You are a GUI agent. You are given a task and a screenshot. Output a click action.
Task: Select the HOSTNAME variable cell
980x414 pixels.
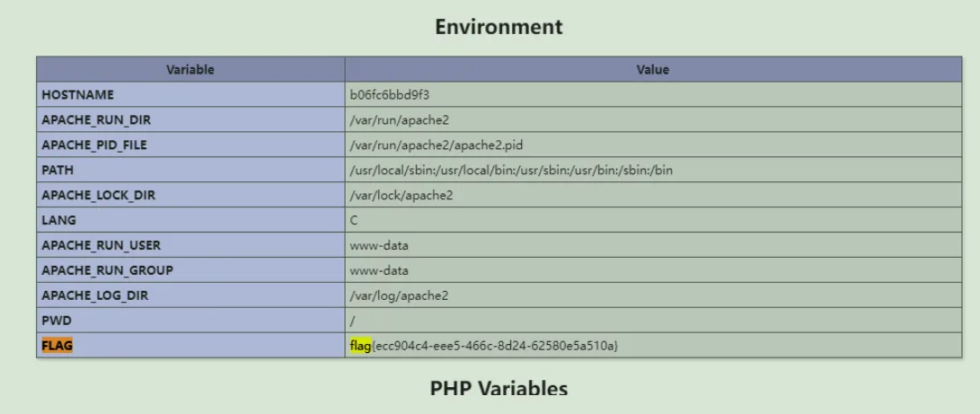78,94
